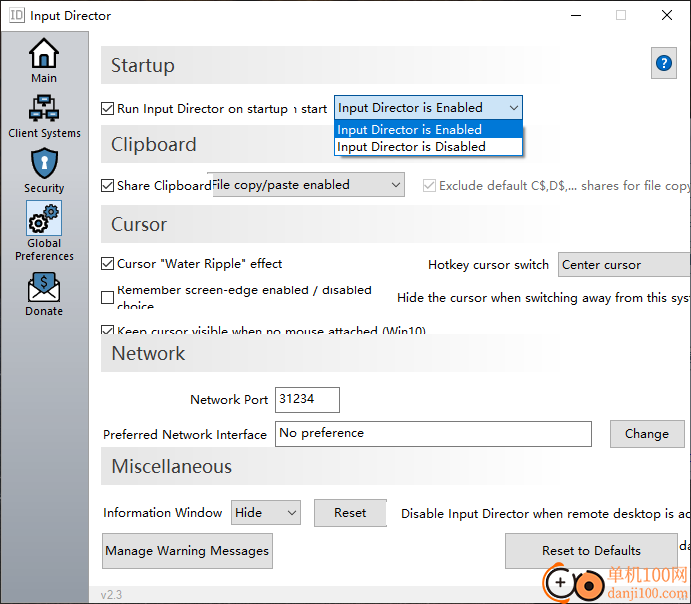691x604 pixels.
Task: Open File copy/paste enabled dropdown
Action: pos(308,185)
